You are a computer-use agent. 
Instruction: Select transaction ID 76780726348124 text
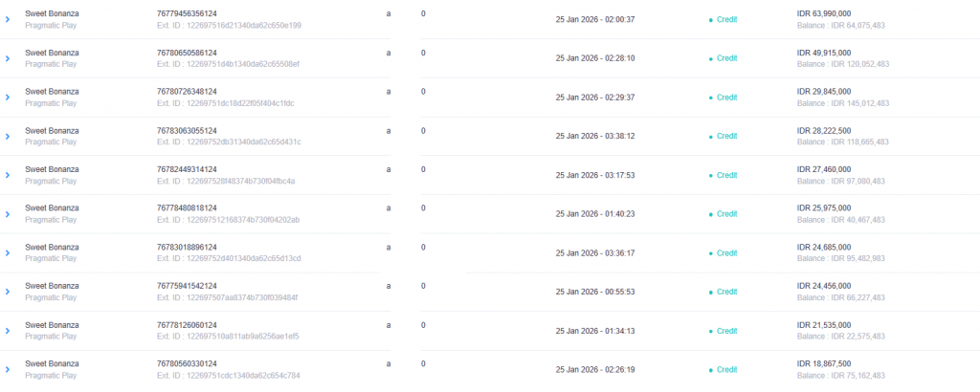(187, 92)
